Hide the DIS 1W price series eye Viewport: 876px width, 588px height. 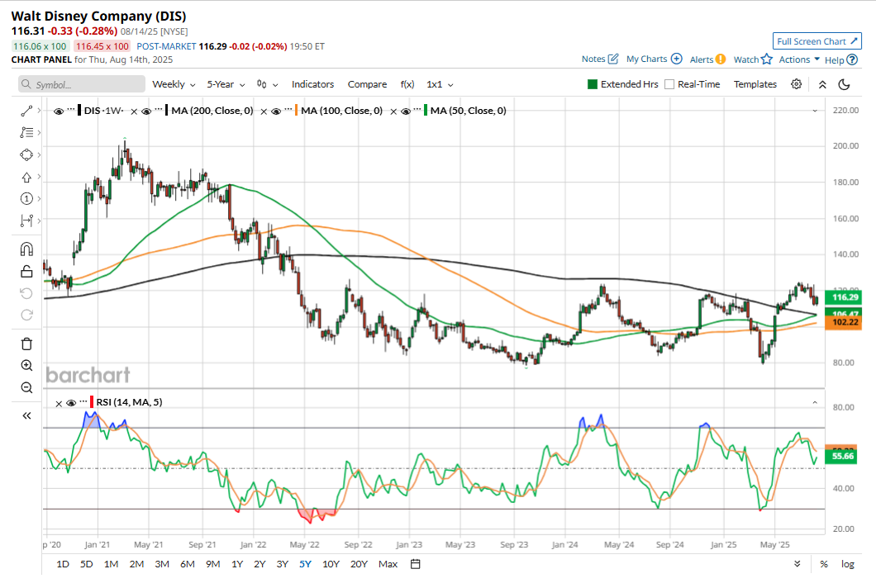[58, 111]
